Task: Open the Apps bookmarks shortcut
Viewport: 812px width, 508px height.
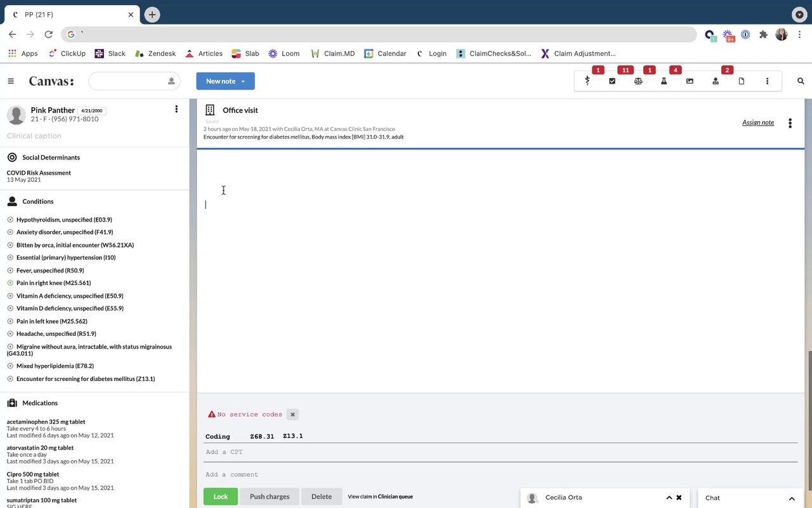Action: coord(23,53)
